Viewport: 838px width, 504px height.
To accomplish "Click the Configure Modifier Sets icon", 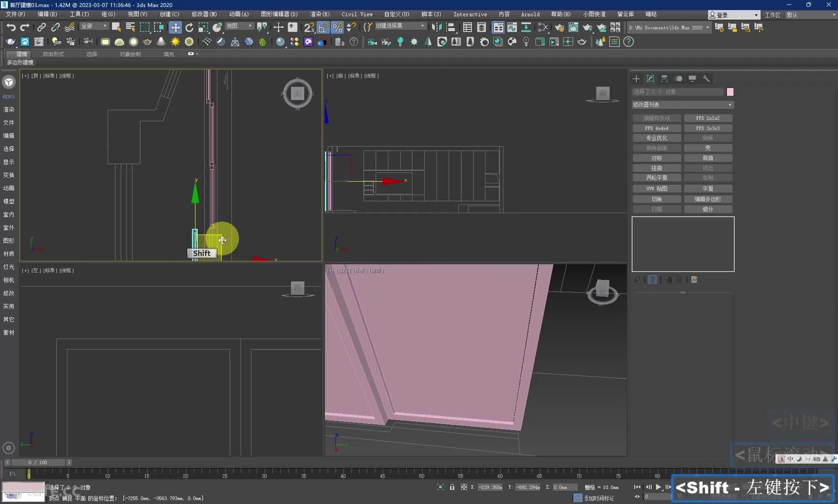I will click(x=694, y=280).
